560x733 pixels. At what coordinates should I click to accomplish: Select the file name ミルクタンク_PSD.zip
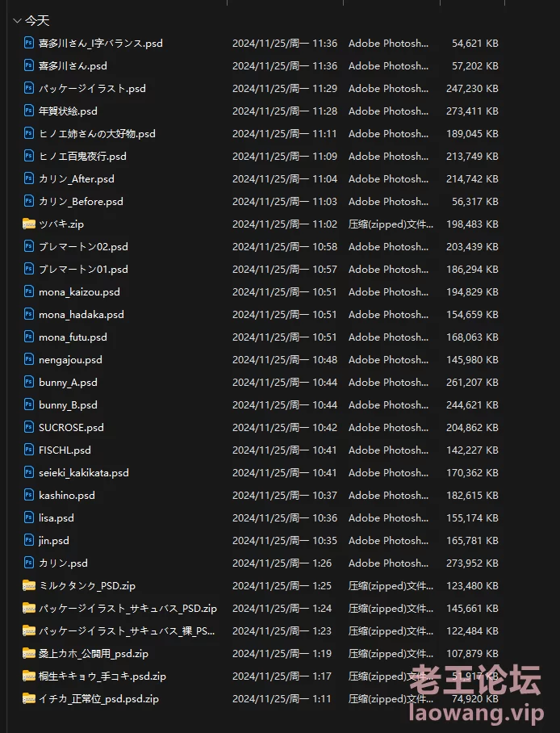tap(87, 586)
